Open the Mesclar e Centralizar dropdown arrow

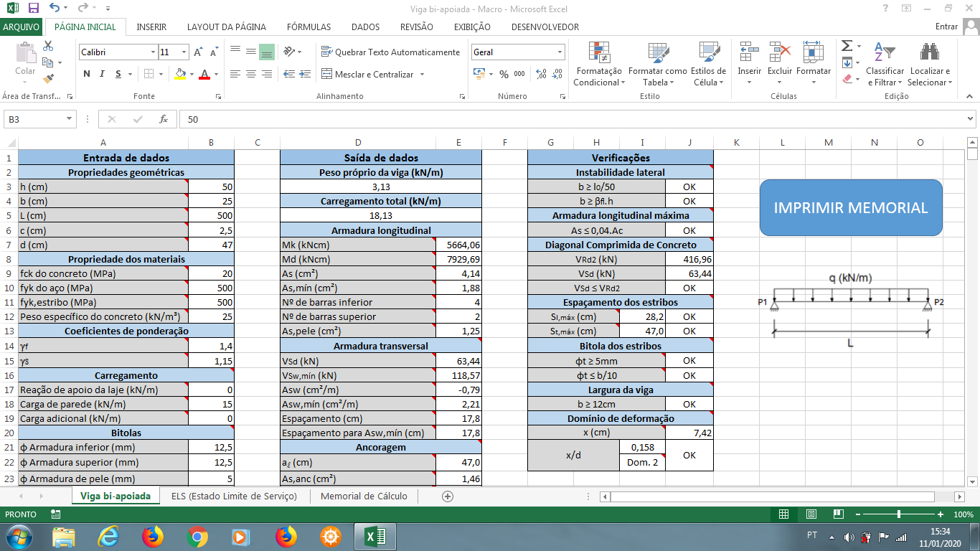422,74
